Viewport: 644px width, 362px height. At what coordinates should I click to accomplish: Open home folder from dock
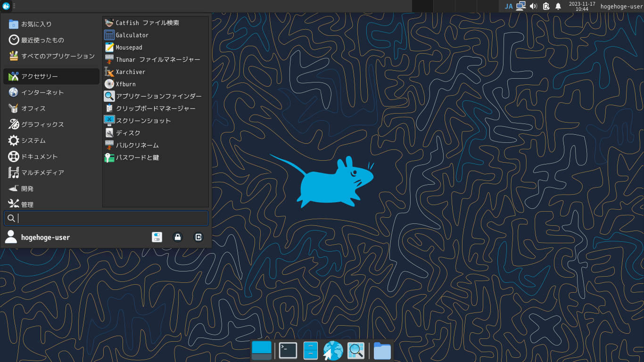pyautogui.click(x=382, y=351)
